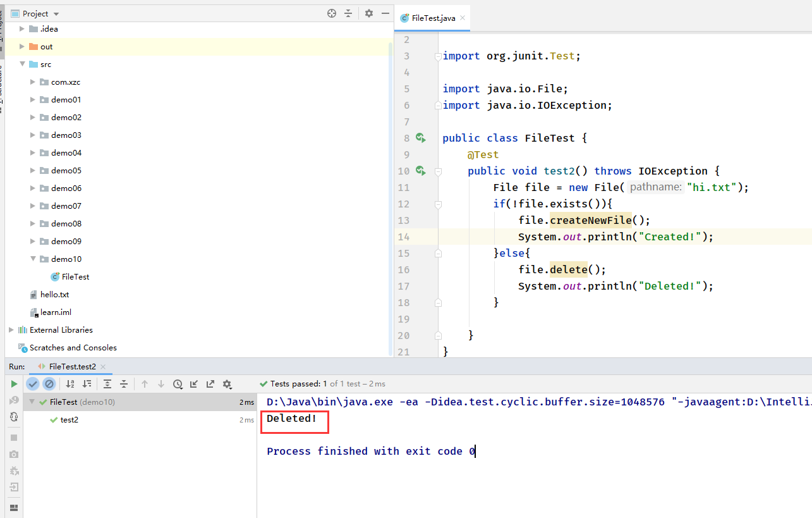Click "Process finished with exit code 0" output
812x518 pixels.
[x=371, y=451]
